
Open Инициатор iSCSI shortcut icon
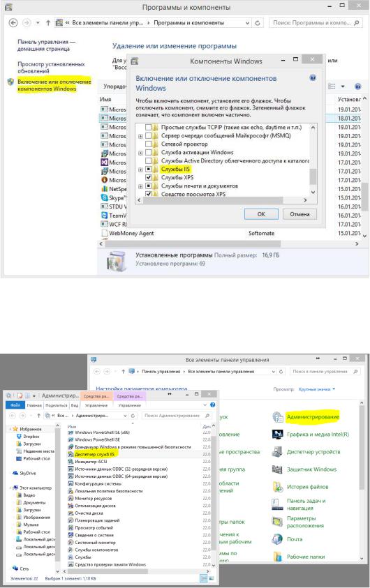71,462
